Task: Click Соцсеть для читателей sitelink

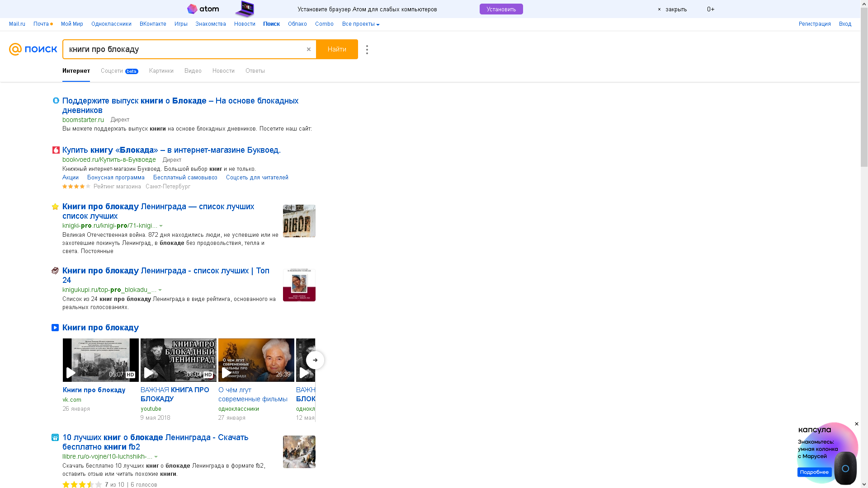Action: click(257, 178)
